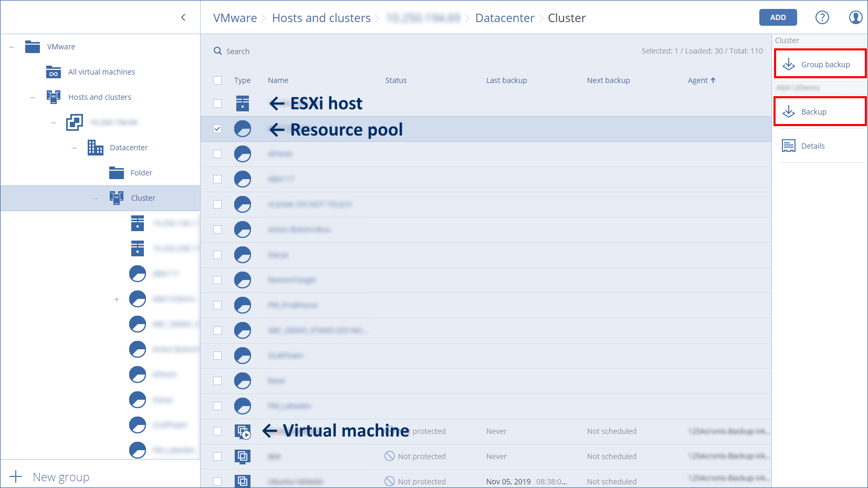Go to Hosts and clusters breadcrumb
The height and width of the screenshot is (488, 868).
(321, 18)
